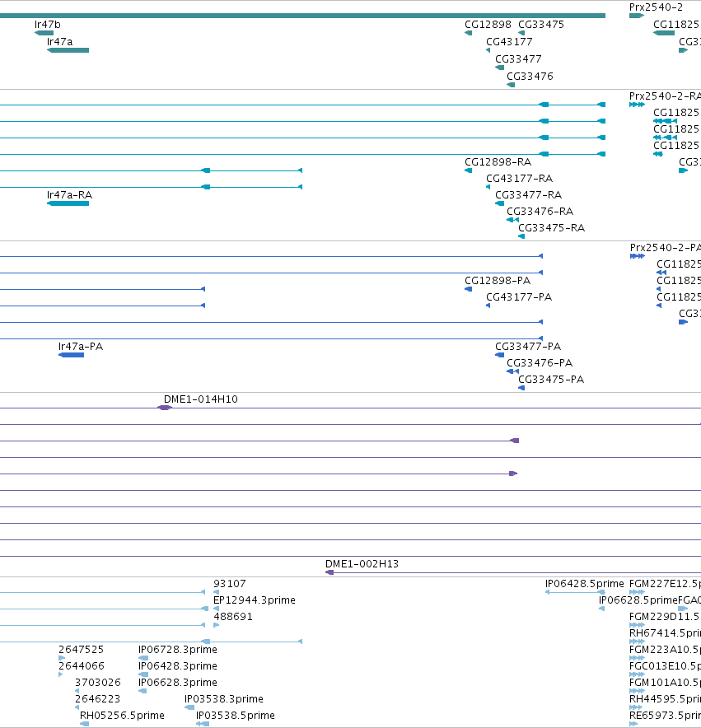Viewport: 701px width, 728px height.
Task: Click the DME1-014H10 feature label
Action: click(201, 399)
